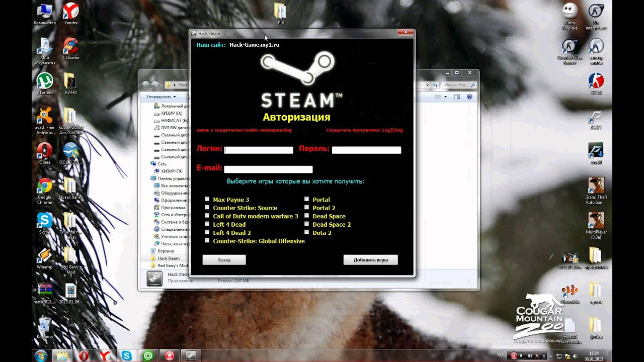Select Программы in the Explorer tree

170,207
